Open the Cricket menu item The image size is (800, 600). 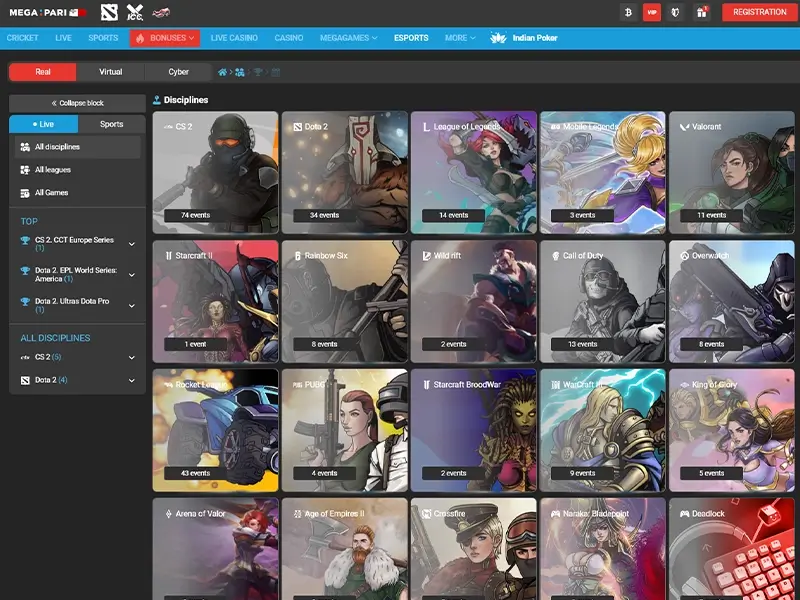click(22, 38)
